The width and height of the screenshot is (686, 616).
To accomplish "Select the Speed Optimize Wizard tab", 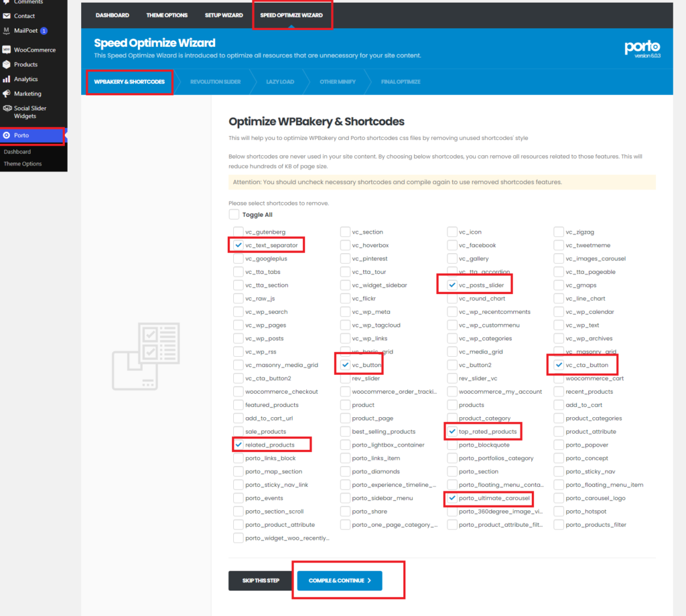I will [x=291, y=15].
